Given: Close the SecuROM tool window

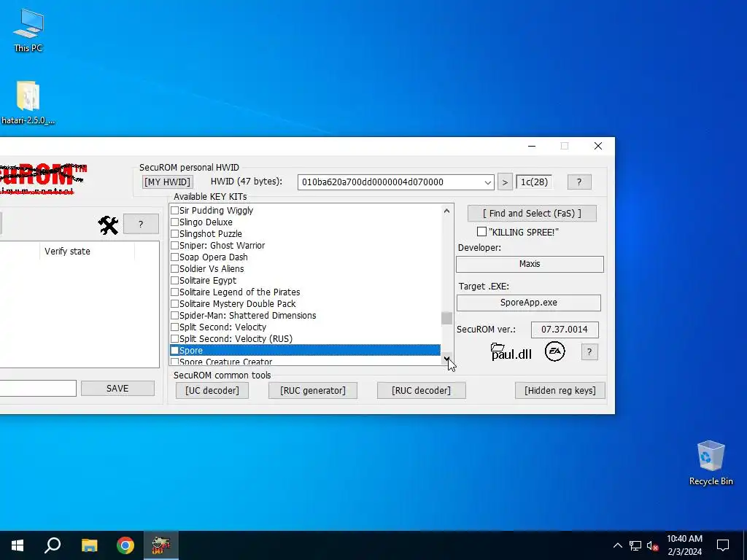Looking at the screenshot, I should click(x=598, y=146).
